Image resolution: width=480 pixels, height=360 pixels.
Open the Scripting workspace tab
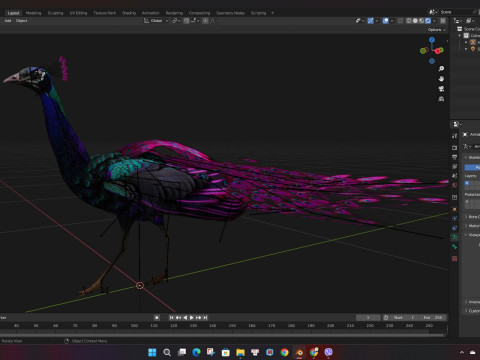pos(258,13)
